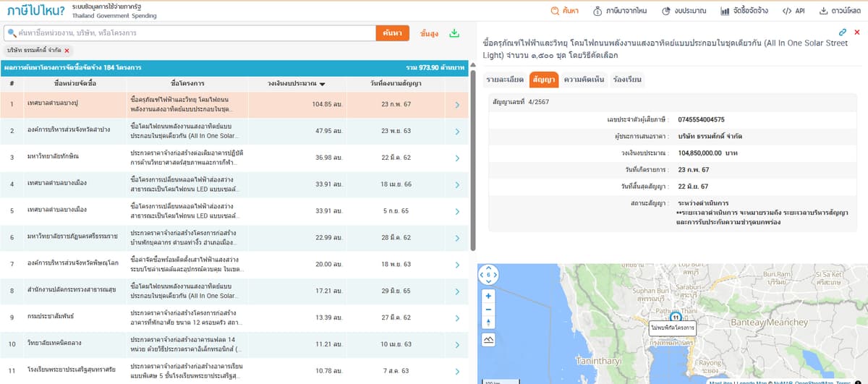This screenshot has width=868, height=384.
Task: Open ขั้นสูง advanced search link
Action: tap(429, 33)
